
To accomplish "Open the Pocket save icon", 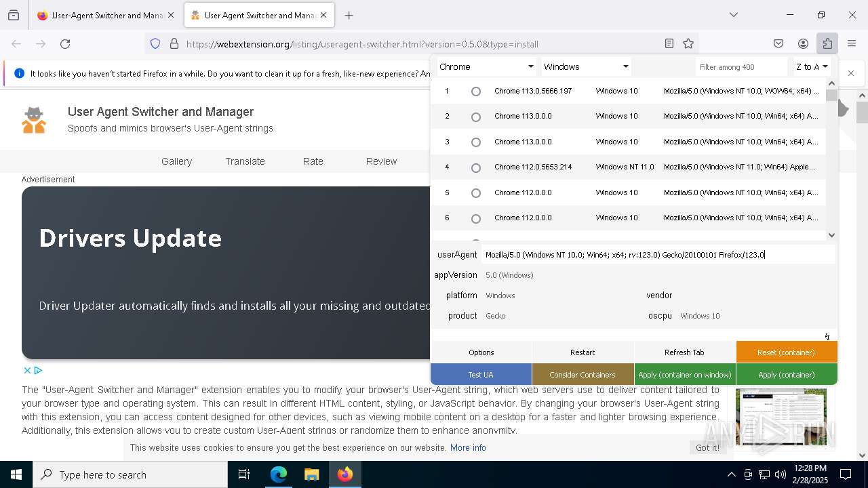I will [x=778, y=44].
